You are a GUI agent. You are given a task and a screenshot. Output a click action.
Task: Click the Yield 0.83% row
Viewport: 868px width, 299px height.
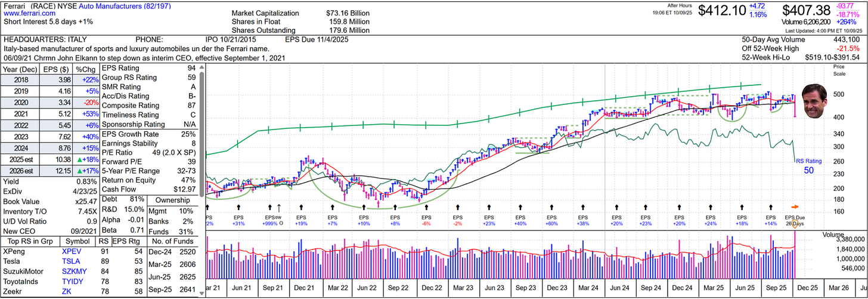coord(49,181)
